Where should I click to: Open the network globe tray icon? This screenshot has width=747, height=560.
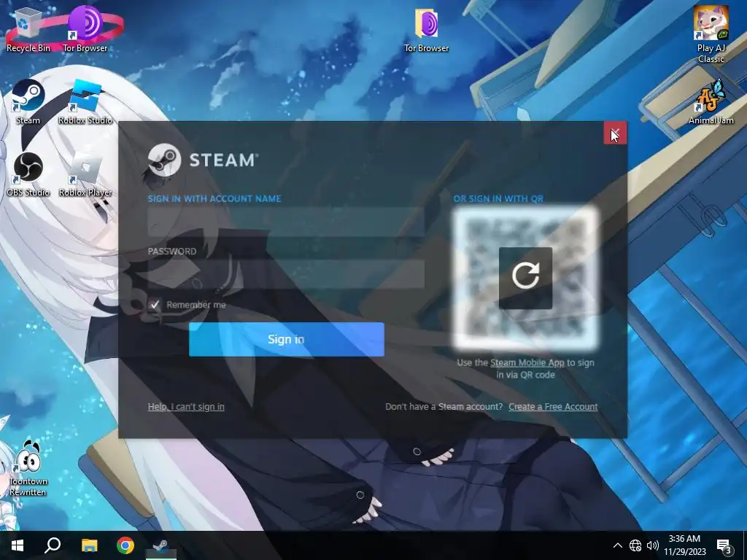coord(635,545)
